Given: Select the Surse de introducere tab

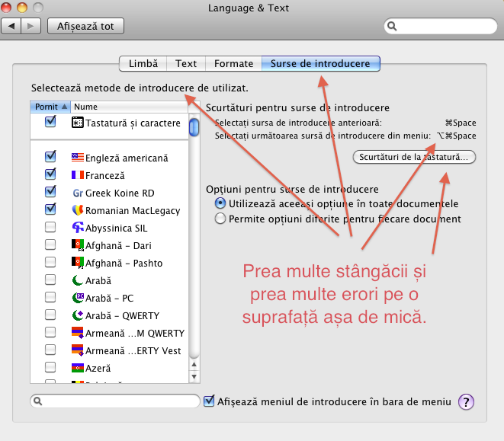Looking at the screenshot, I should 320,63.
